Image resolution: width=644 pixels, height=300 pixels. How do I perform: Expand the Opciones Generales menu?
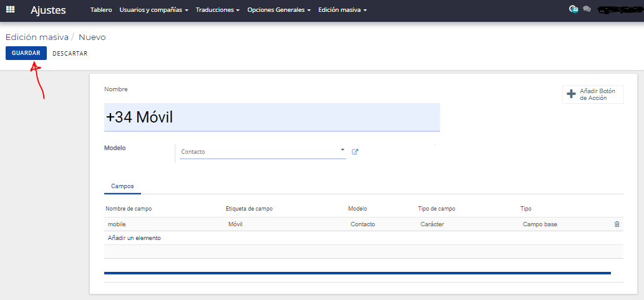coord(279,10)
